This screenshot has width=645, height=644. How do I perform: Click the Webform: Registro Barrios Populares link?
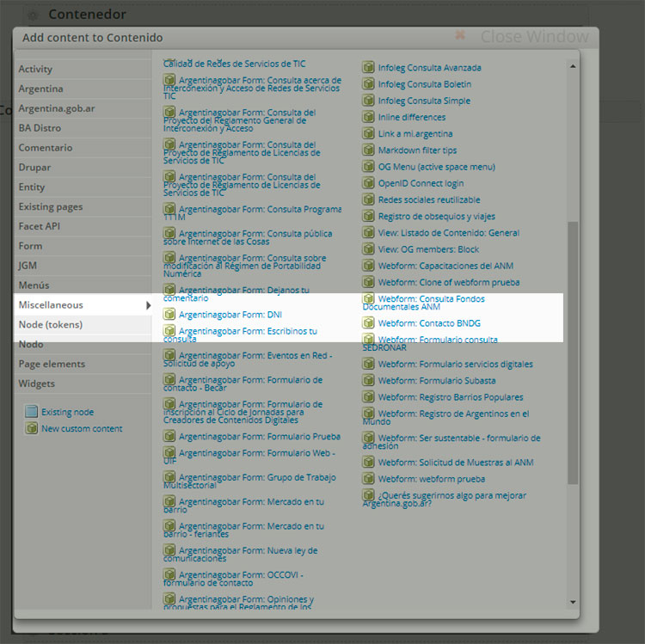point(450,397)
